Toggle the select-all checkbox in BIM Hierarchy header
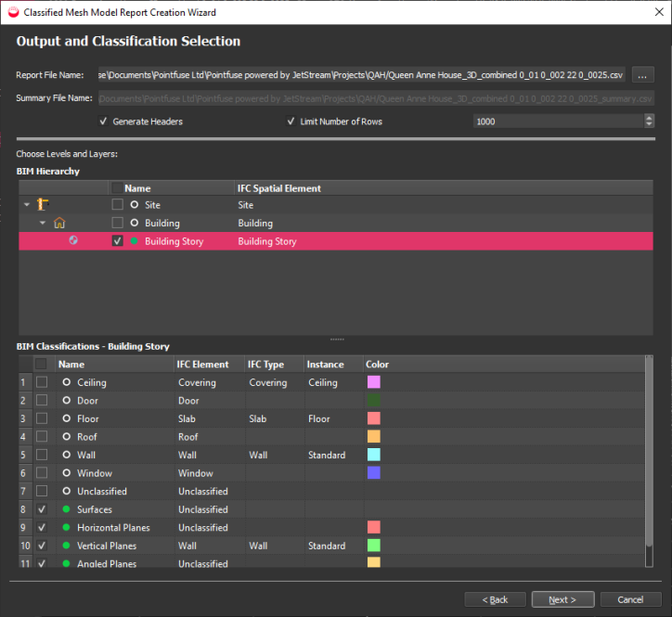 tap(117, 188)
